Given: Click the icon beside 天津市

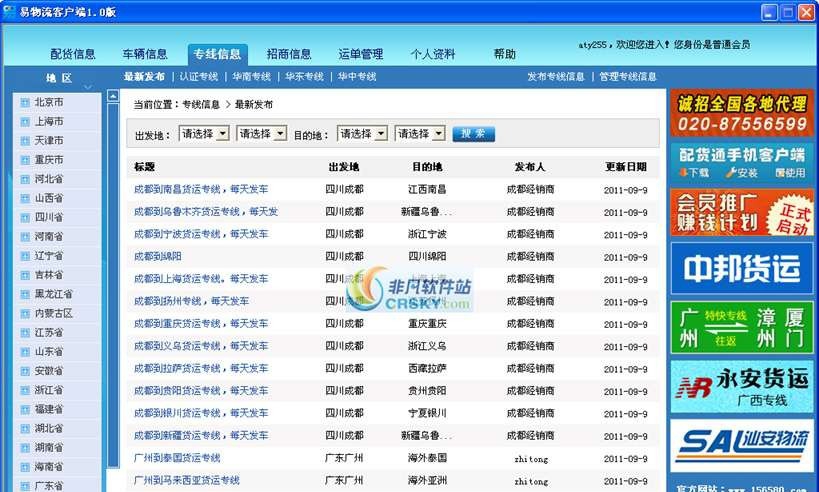Looking at the screenshot, I should click(x=25, y=141).
